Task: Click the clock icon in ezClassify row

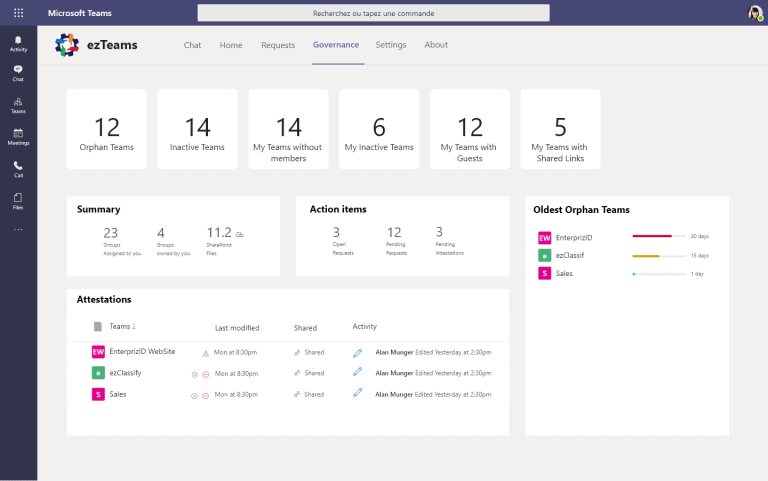Action: point(194,375)
